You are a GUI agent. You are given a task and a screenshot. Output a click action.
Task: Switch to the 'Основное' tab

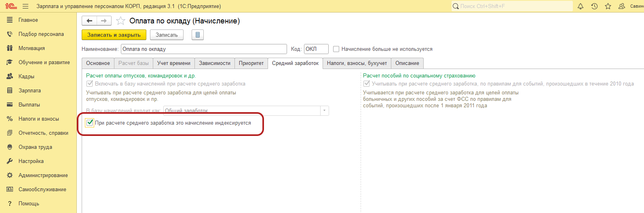[x=98, y=63]
